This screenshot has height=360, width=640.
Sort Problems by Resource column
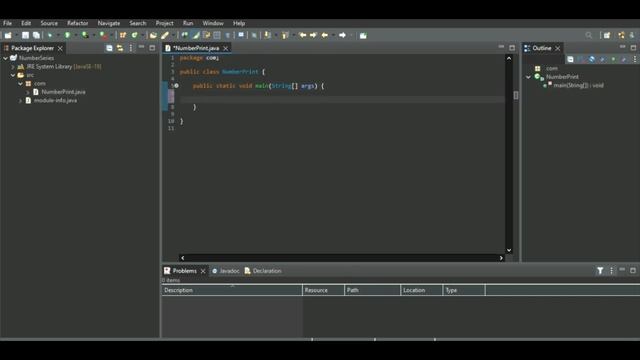click(x=323, y=290)
